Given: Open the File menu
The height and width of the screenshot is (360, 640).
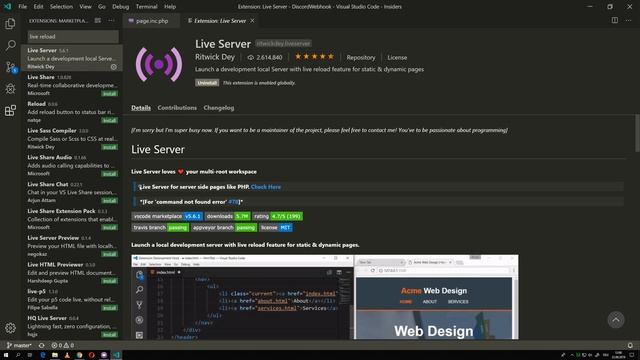Looking at the screenshot, I should pos(22,7).
